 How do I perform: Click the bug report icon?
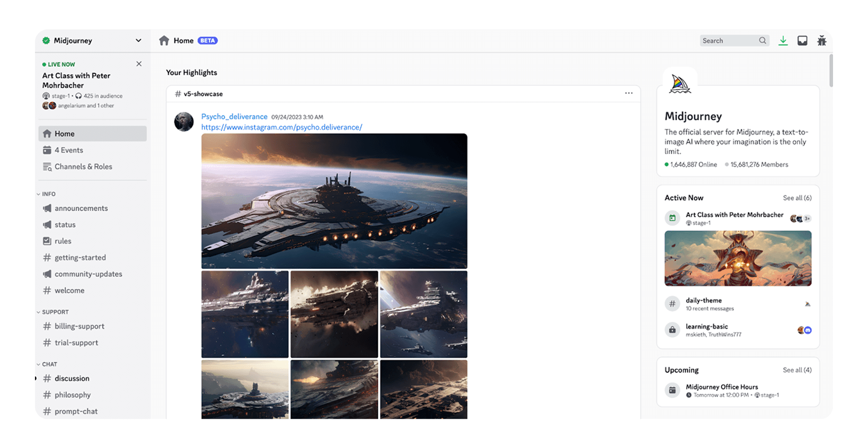coord(822,40)
